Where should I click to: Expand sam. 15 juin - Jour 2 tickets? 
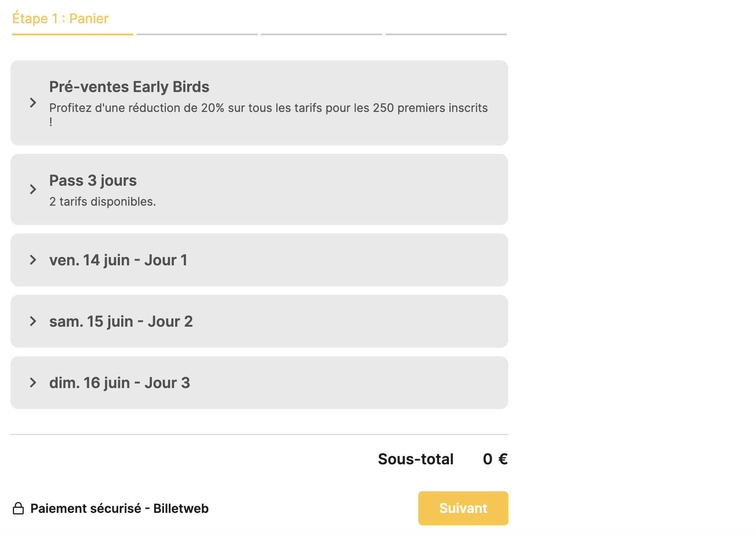pyautogui.click(x=121, y=322)
